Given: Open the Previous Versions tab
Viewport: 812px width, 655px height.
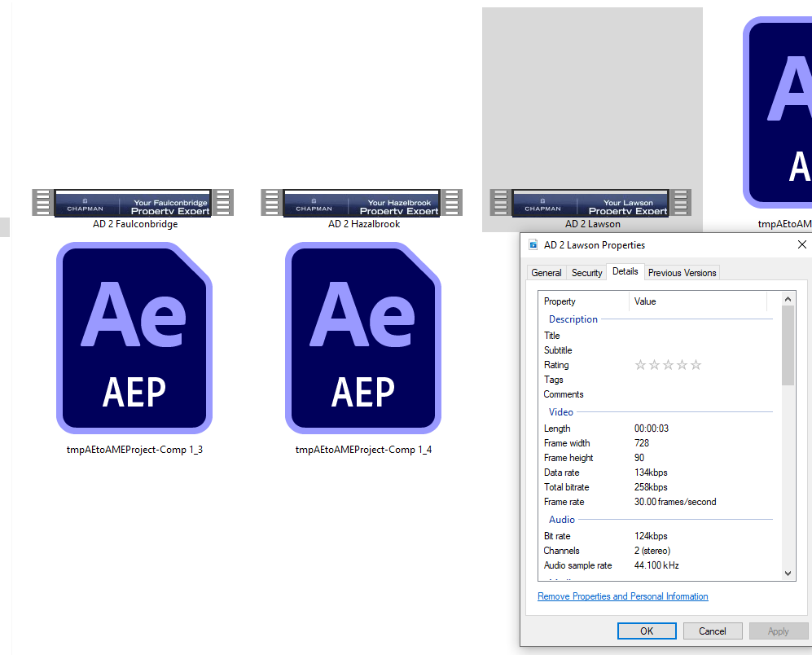Looking at the screenshot, I should (x=682, y=273).
